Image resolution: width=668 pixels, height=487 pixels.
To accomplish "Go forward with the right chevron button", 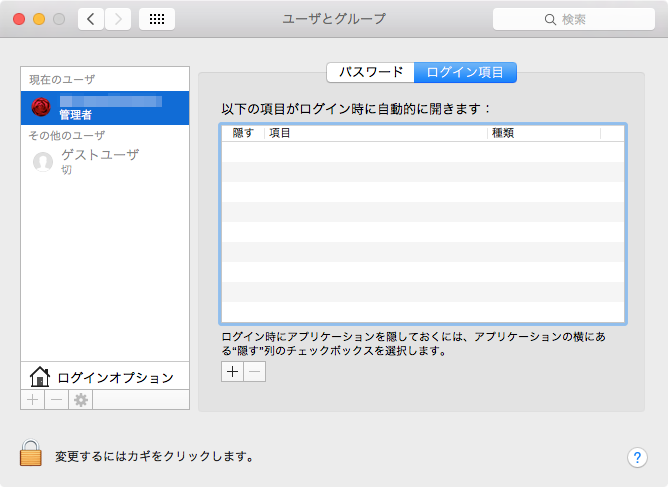I will (118, 19).
